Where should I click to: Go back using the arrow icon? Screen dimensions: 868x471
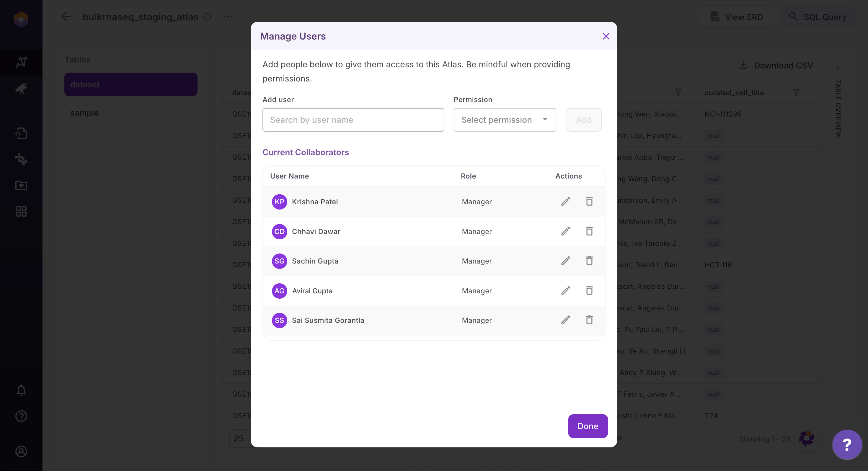coord(66,17)
